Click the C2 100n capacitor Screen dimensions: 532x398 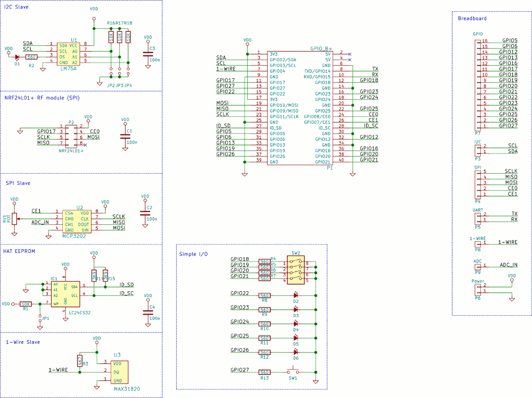point(145,213)
